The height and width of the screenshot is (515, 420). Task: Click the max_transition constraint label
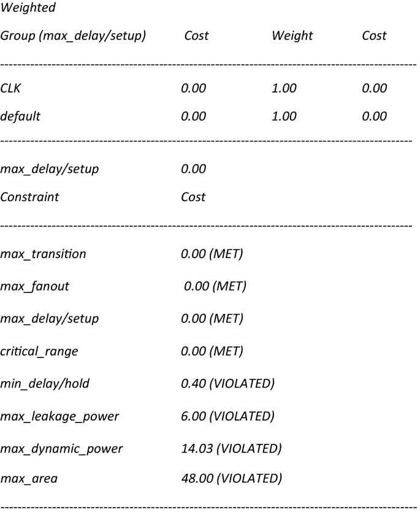coord(43,254)
